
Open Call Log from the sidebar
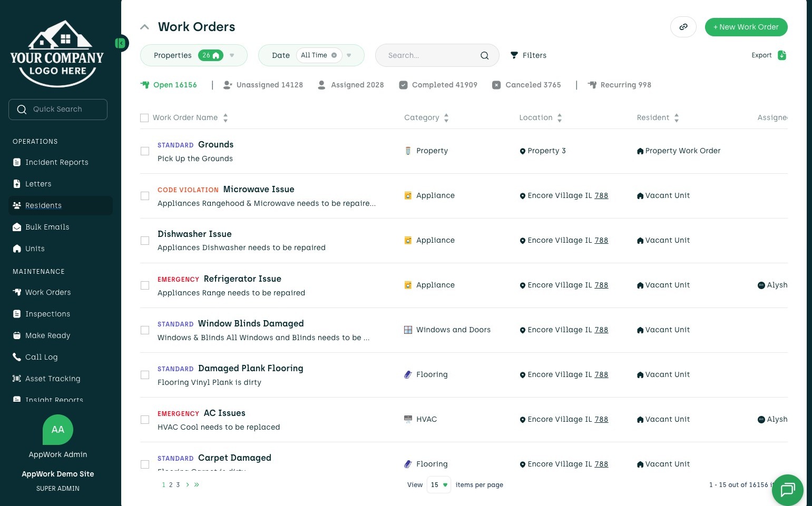tap(41, 357)
